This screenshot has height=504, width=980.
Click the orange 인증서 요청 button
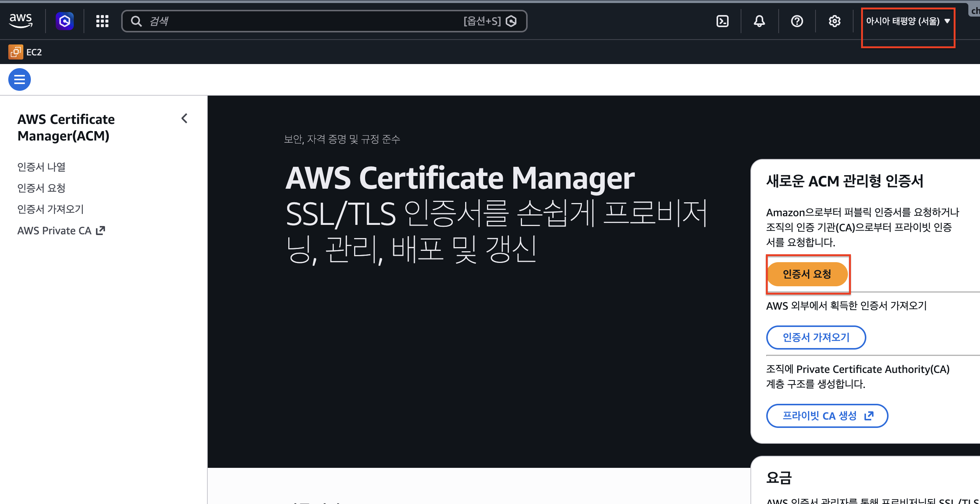click(807, 274)
